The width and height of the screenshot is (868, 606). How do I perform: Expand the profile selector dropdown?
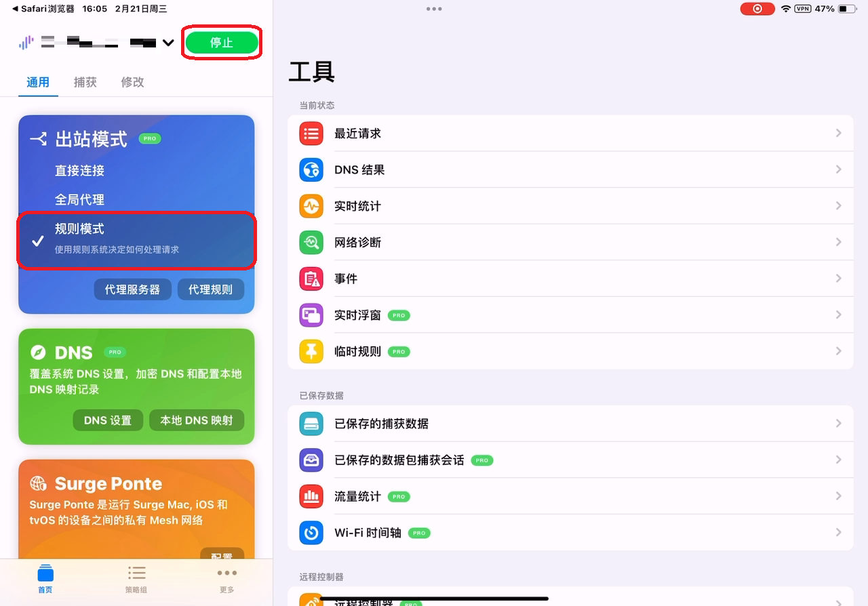point(168,42)
